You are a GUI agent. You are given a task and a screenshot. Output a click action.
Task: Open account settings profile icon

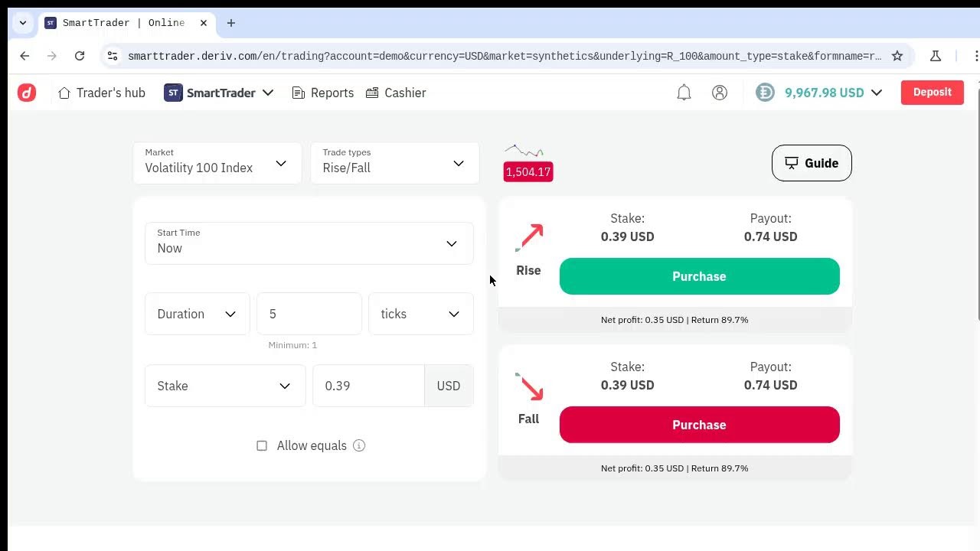(x=720, y=93)
